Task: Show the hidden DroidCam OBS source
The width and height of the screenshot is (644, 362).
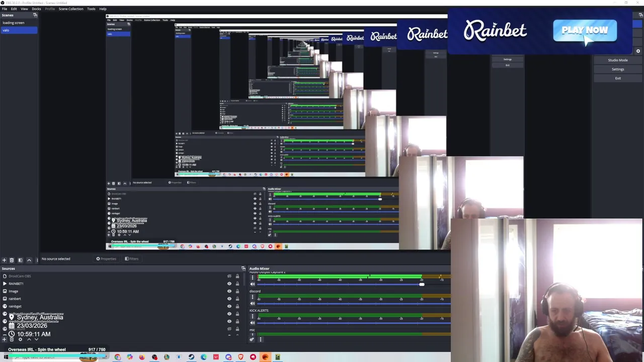Action: point(229,276)
